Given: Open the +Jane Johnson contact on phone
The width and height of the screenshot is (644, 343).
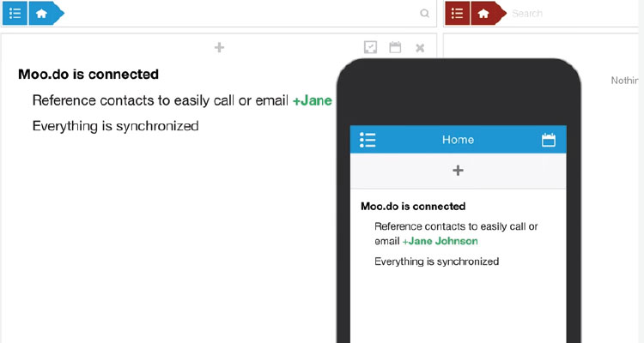Looking at the screenshot, I should 440,241.
